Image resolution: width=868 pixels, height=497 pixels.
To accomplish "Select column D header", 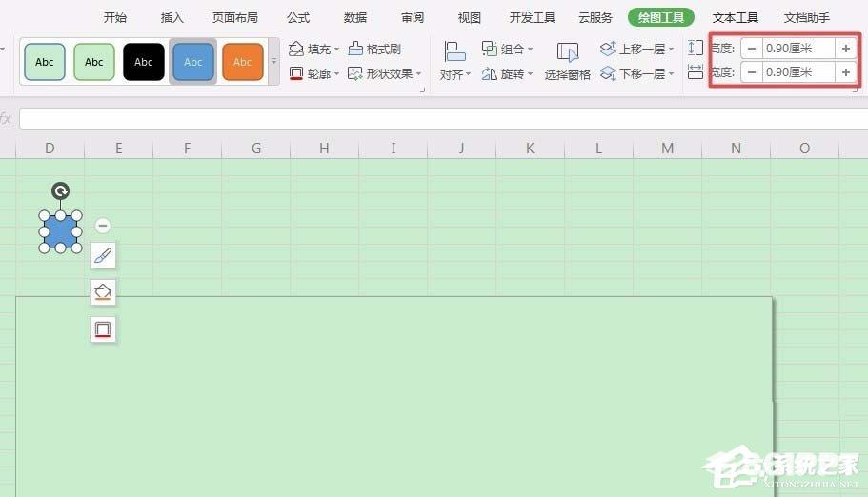I will 50,149.
